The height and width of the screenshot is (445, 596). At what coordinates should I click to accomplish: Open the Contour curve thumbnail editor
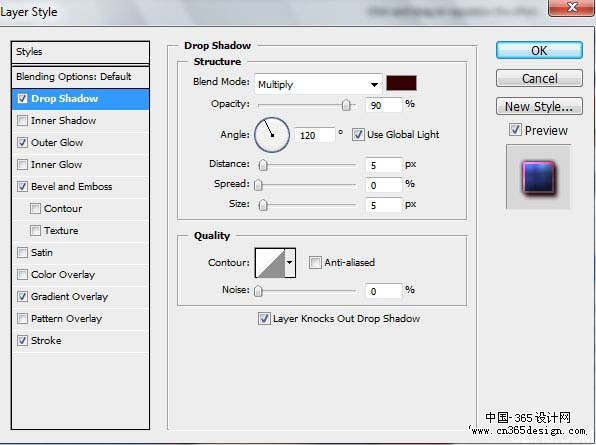(x=270, y=263)
